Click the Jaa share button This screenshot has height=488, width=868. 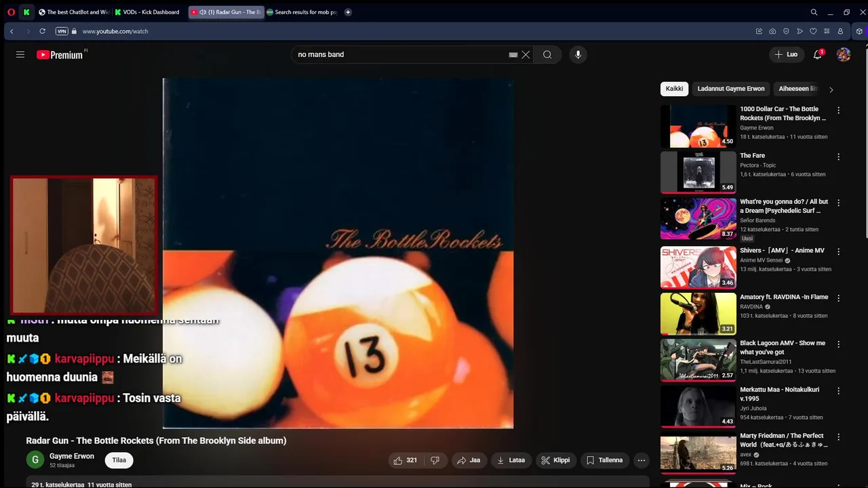(x=469, y=460)
